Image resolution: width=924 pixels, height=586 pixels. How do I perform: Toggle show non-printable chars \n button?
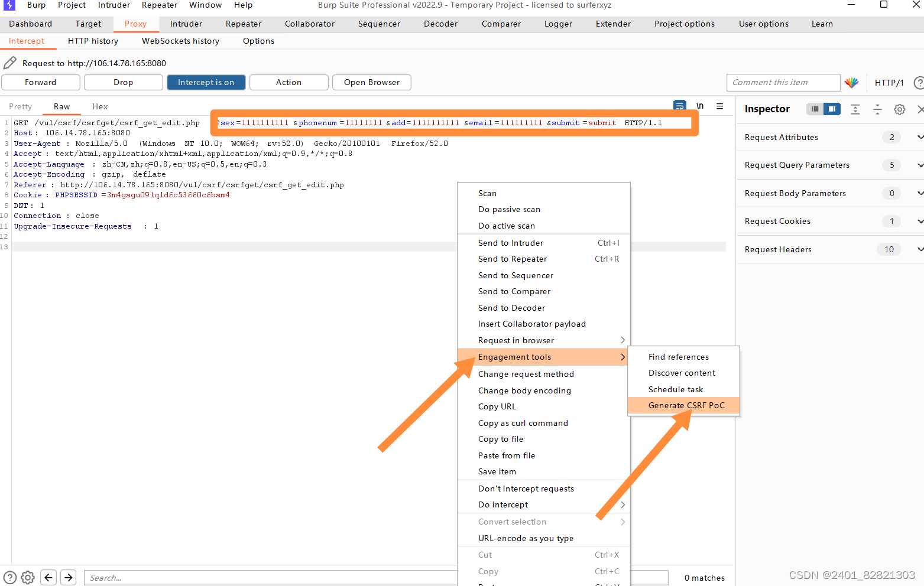click(x=700, y=106)
